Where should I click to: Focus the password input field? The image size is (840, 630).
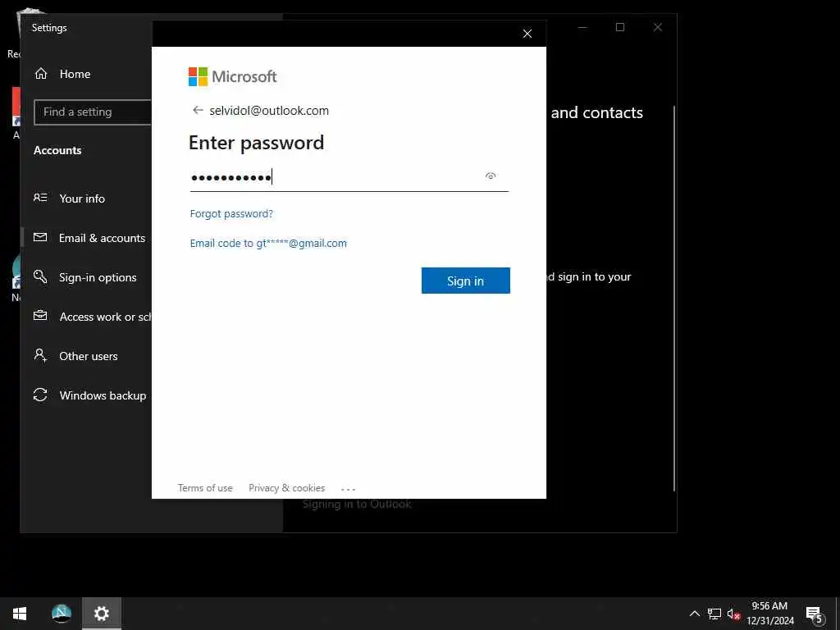point(349,177)
